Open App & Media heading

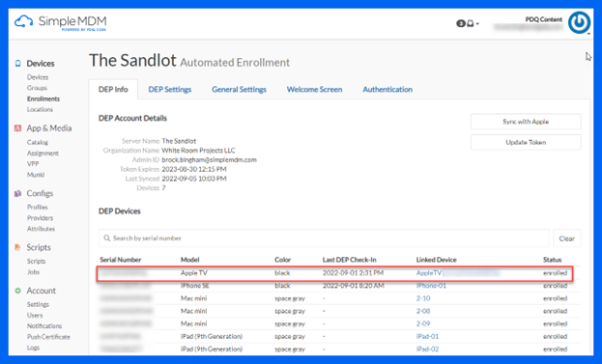pyautogui.click(x=49, y=128)
